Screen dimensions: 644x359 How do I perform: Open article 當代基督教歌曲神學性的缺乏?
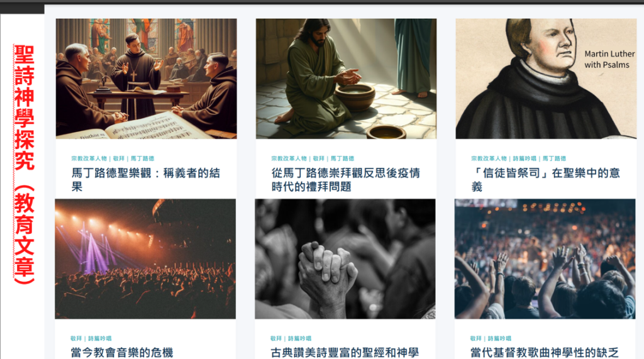(544, 353)
